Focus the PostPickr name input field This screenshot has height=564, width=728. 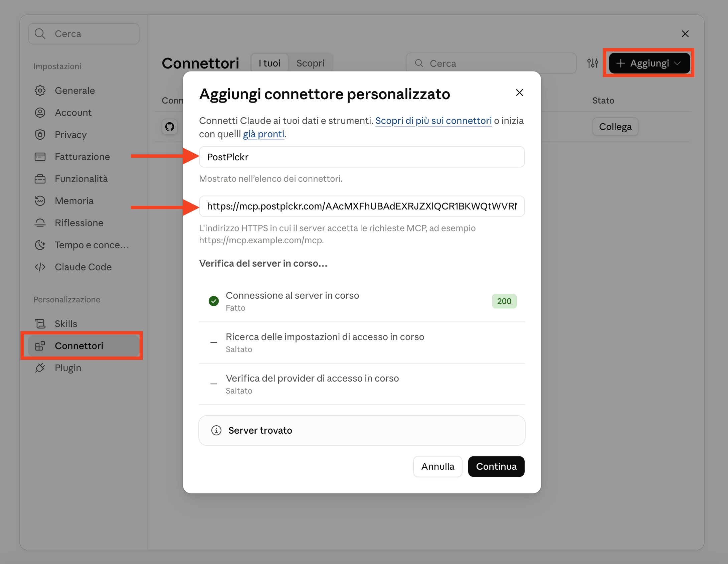tap(362, 157)
